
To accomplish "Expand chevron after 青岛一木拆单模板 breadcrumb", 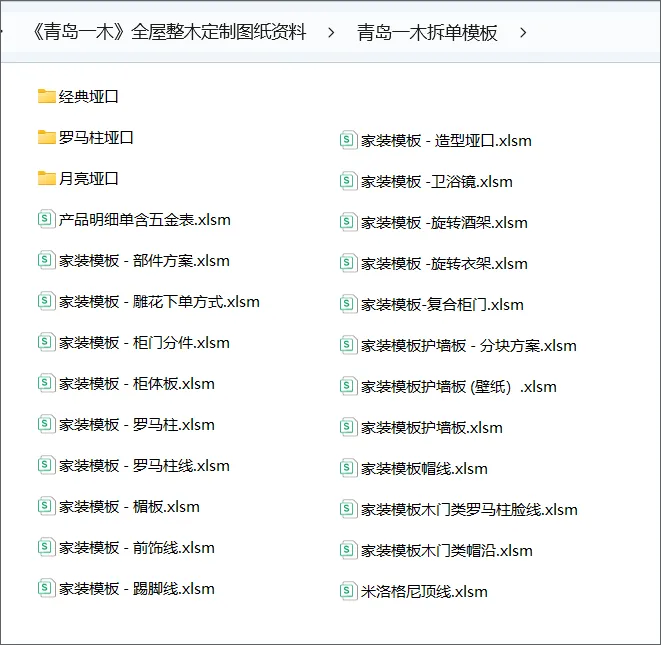I will [x=523, y=33].
